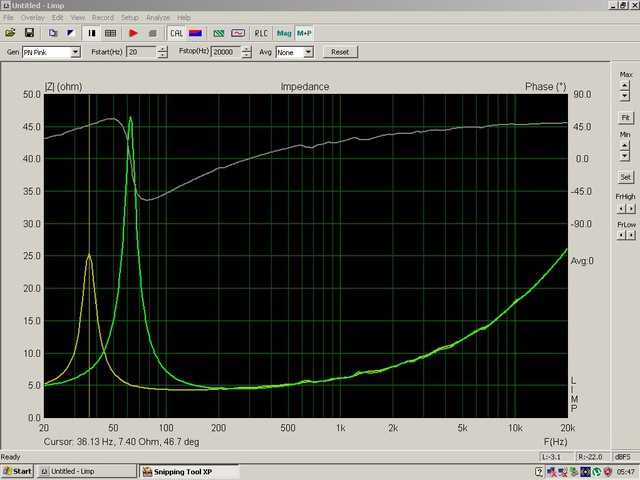This screenshot has width=640, height=480.
Task: Click the RLC estimation icon
Action: (261, 33)
